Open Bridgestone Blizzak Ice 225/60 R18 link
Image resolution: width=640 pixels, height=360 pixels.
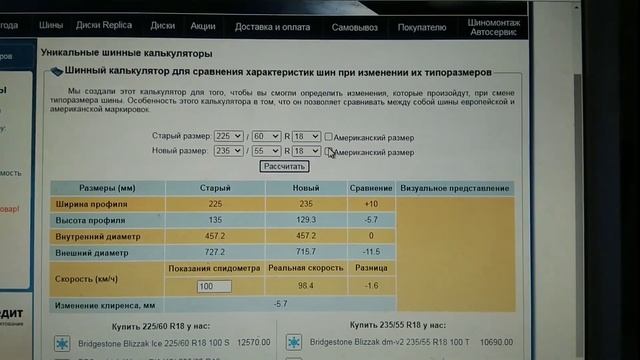(x=153, y=343)
